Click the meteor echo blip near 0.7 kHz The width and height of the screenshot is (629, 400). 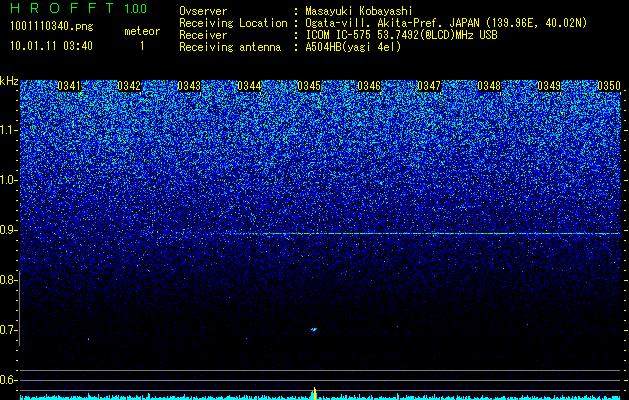tap(314, 330)
